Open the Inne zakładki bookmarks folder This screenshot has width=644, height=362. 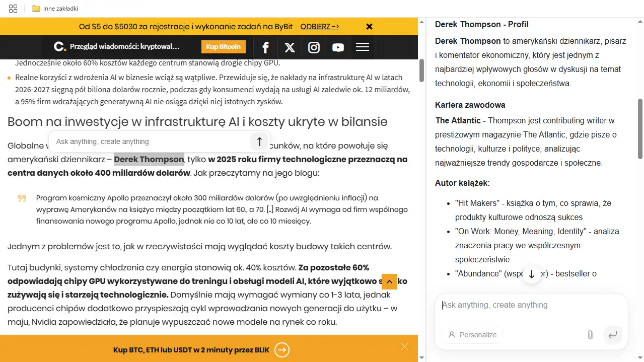pos(55,9)
